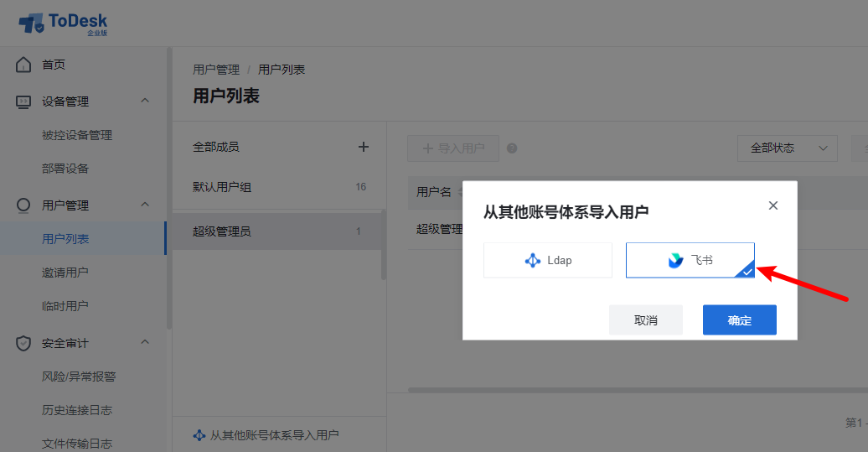Collapse the 安全审计 section
This screenshot has height=452, width=868.
pyautogui.click(x=145, y=342)
